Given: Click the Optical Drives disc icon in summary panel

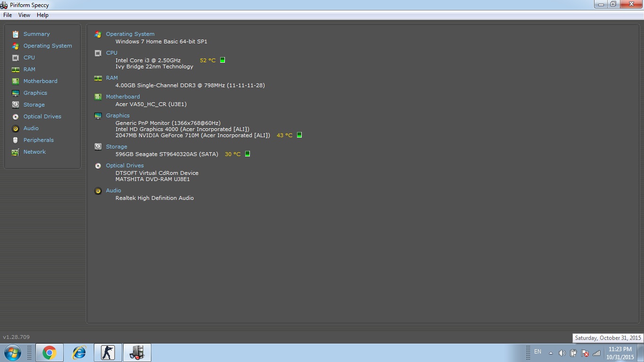Looking at the screenshot, I should tap(98, 165).
